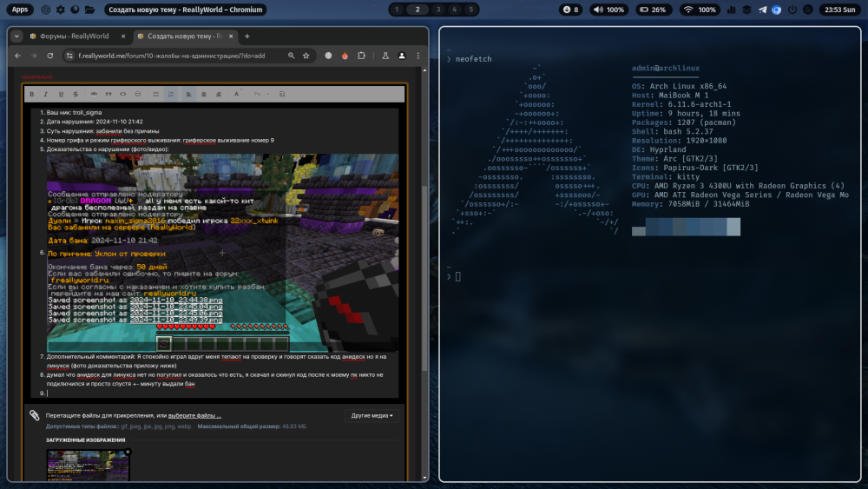Toggle italic formatting in the editor toolbar
This screenshot has width=868, height=489.
coord(46,94)
